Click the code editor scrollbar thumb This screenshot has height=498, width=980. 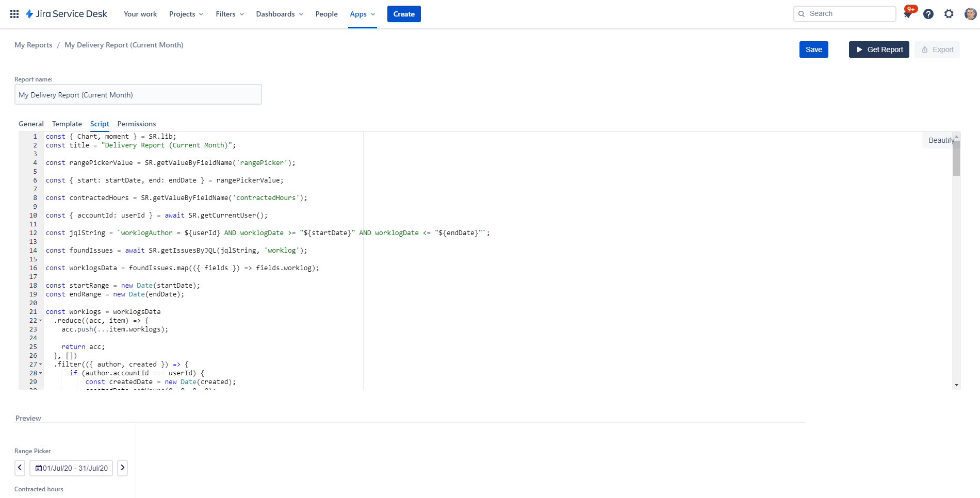(x=956, y=158)
